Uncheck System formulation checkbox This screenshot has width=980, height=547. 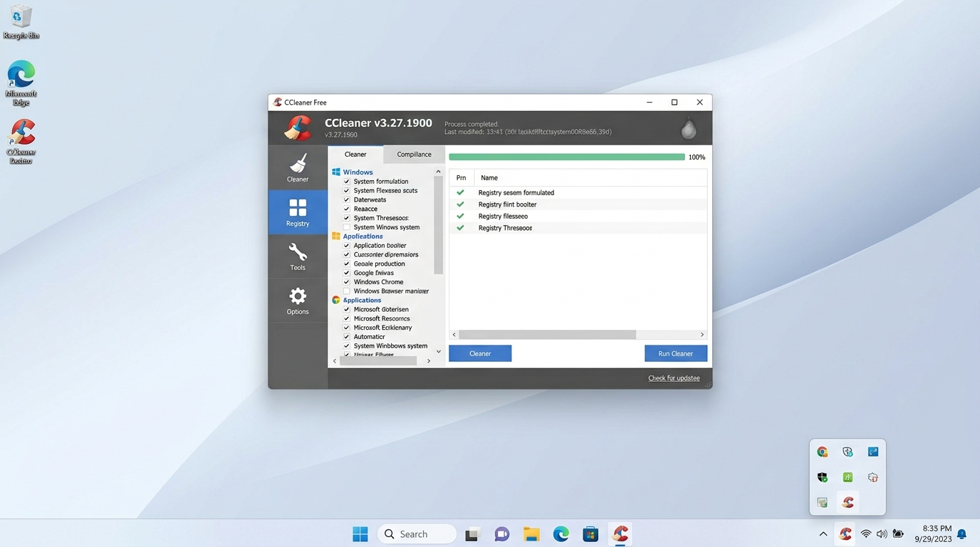(347, 182)
